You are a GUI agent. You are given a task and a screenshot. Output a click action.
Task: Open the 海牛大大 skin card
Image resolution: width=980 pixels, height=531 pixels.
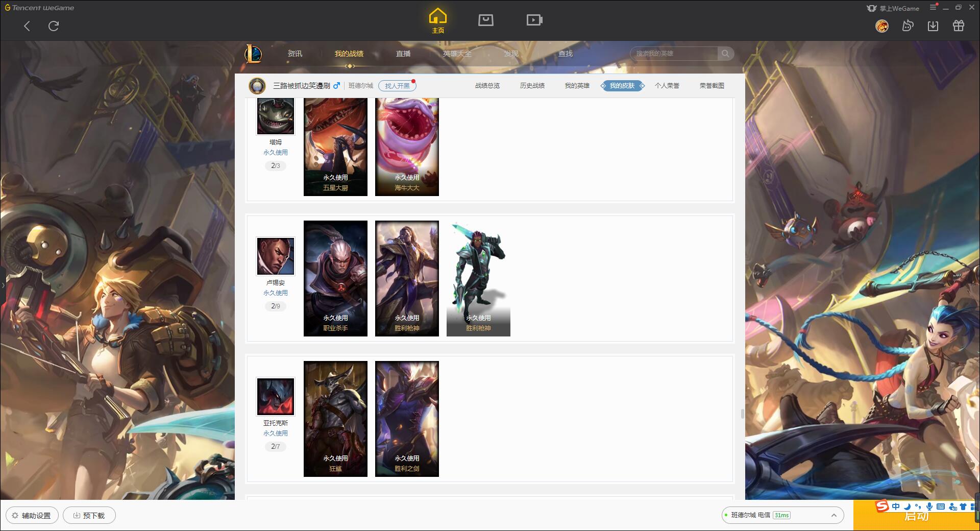point(407,147)
